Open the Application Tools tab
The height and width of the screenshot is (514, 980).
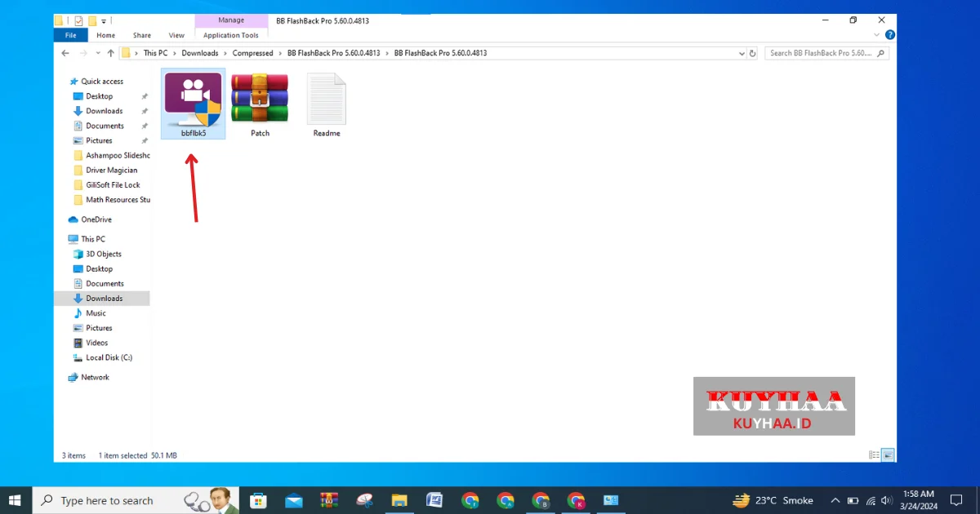click(231, 35)
